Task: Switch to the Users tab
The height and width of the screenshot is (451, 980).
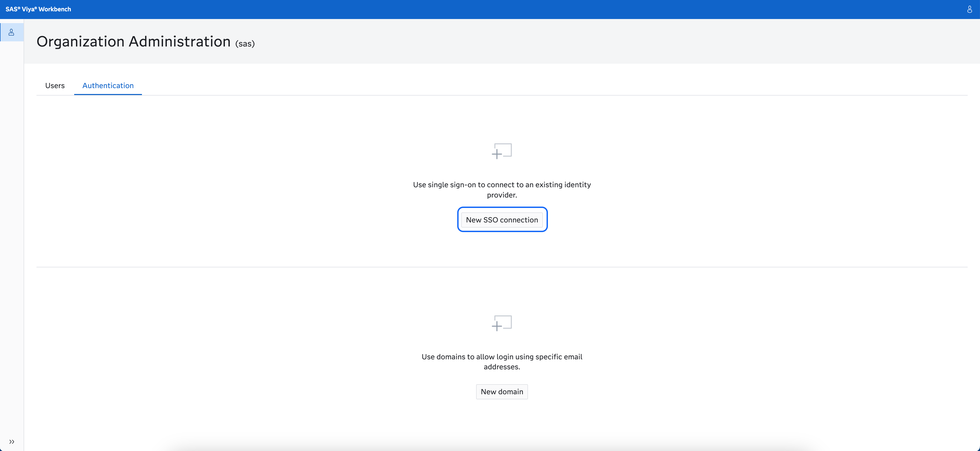Action: pyautogui.click(x=55, y=86)
